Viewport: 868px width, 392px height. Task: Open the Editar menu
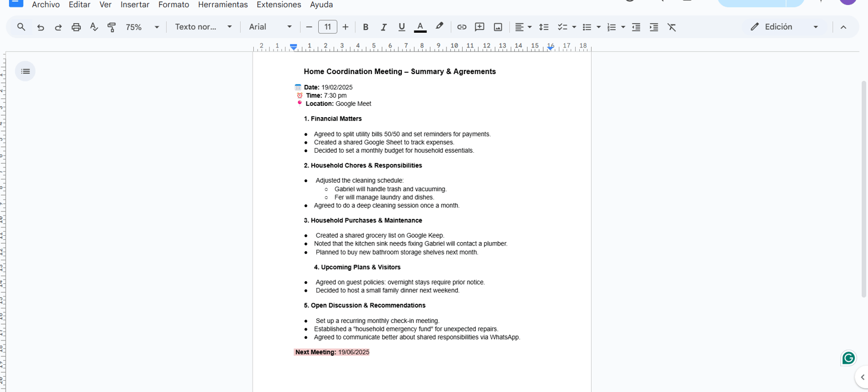point(80,5)
